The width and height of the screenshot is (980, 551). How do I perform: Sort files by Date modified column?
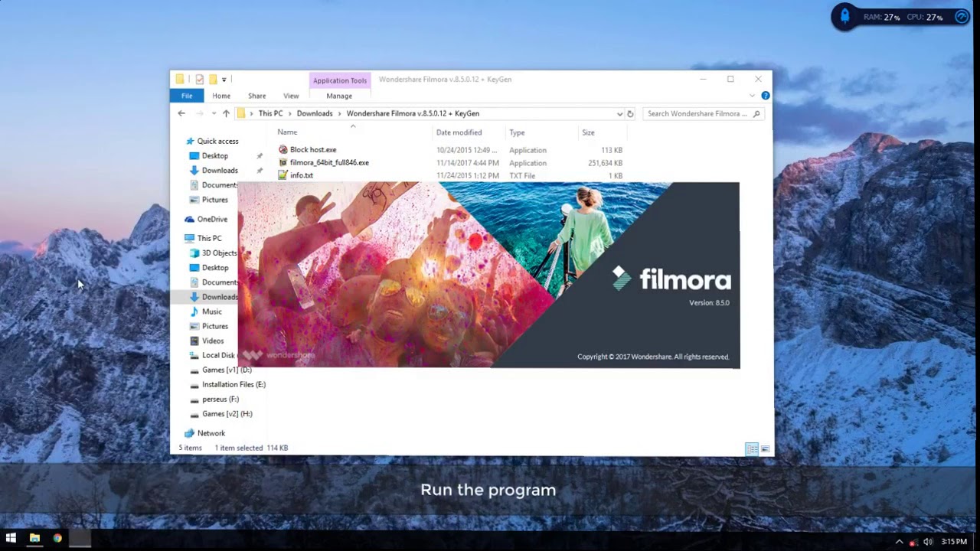coord(459,132)
